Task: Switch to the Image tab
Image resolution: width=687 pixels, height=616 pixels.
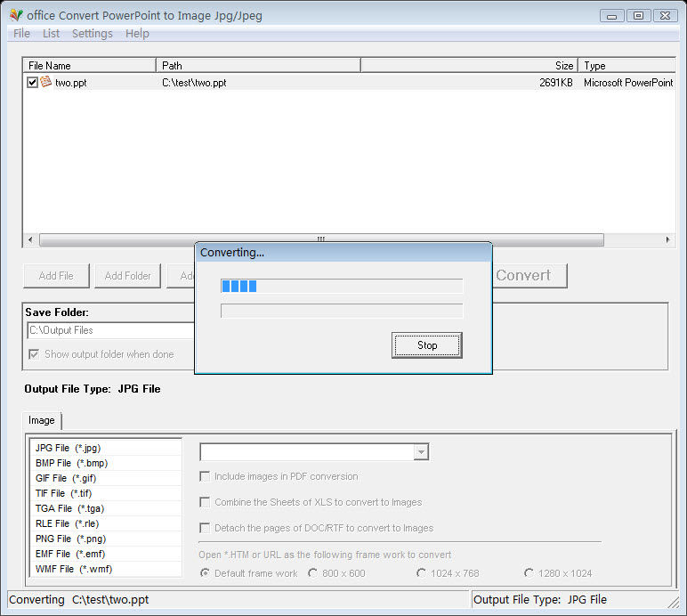Action: [x=42, y=420]
